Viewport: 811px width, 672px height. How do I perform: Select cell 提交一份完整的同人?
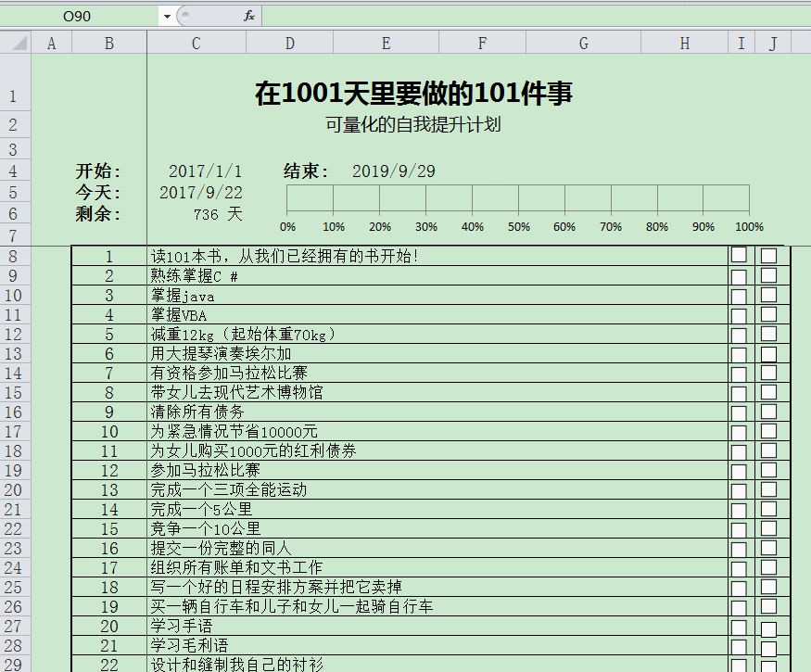[x=437, y=548]
